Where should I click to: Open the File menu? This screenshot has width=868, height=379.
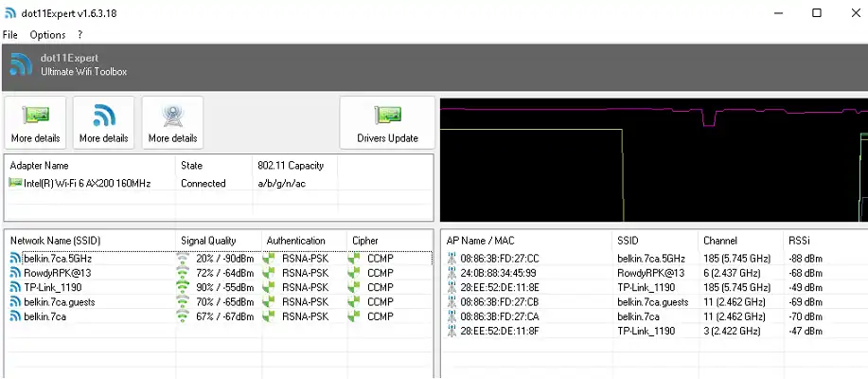[10, 35]
